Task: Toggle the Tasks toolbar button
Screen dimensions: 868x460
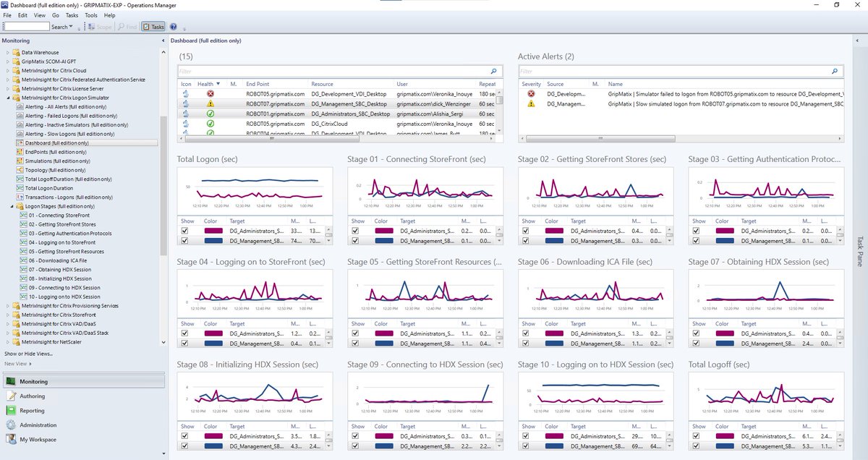Action: pos(153,27)
